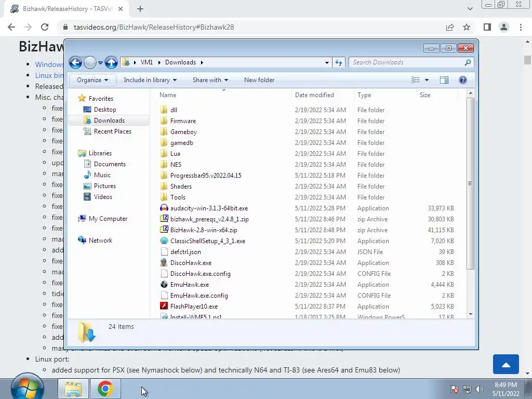This screenshot has height=399, width=532.
Task: Select Downloads in navigation pane
Action: tap(108, 121)
